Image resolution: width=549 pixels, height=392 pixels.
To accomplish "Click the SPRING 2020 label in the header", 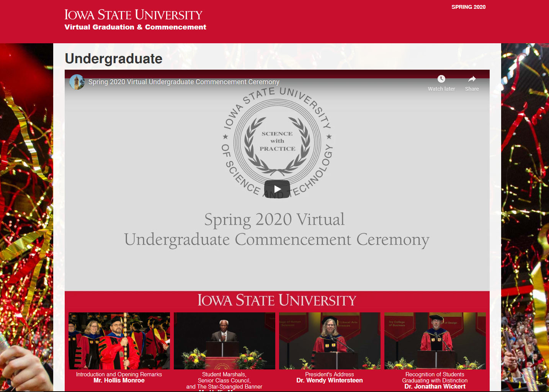I will 468,7.
